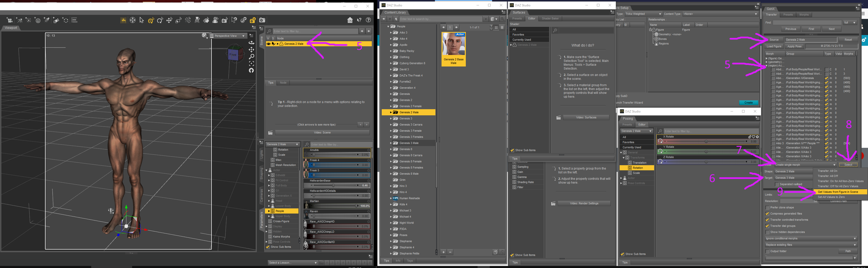868x268 pixels.
Task: Choose Transfer: All On menu item
Action: click(840, 171)
